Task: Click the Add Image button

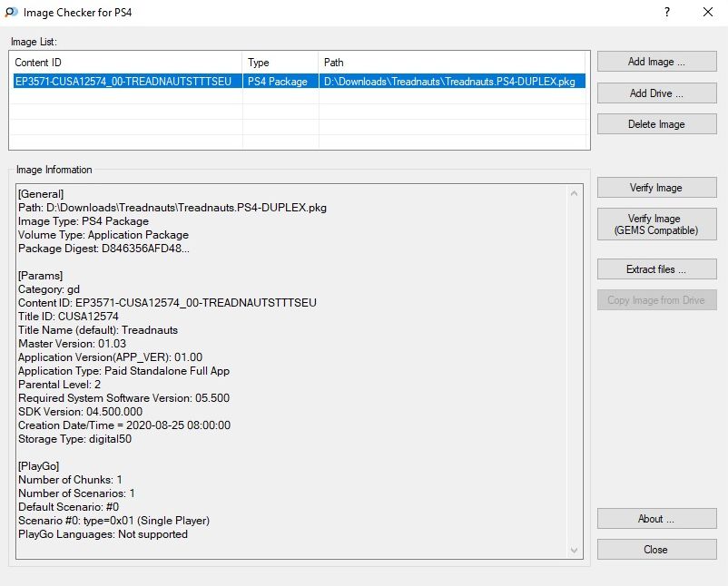Action: click(x=656, y=62)
